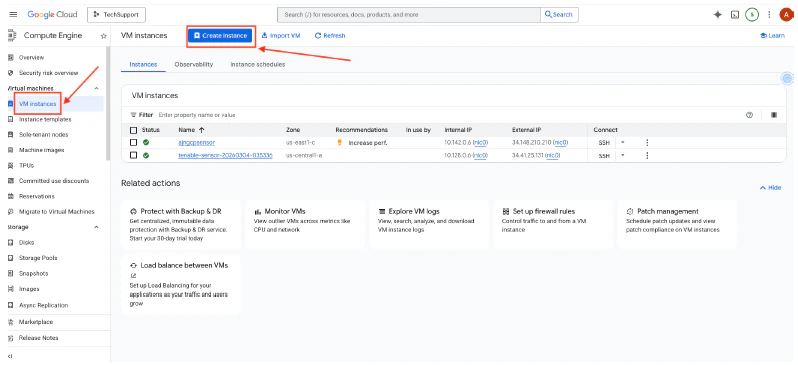This screenshot has width=798, height=365.
Task: Open Disks under Storage
Action: pos(26,243)
